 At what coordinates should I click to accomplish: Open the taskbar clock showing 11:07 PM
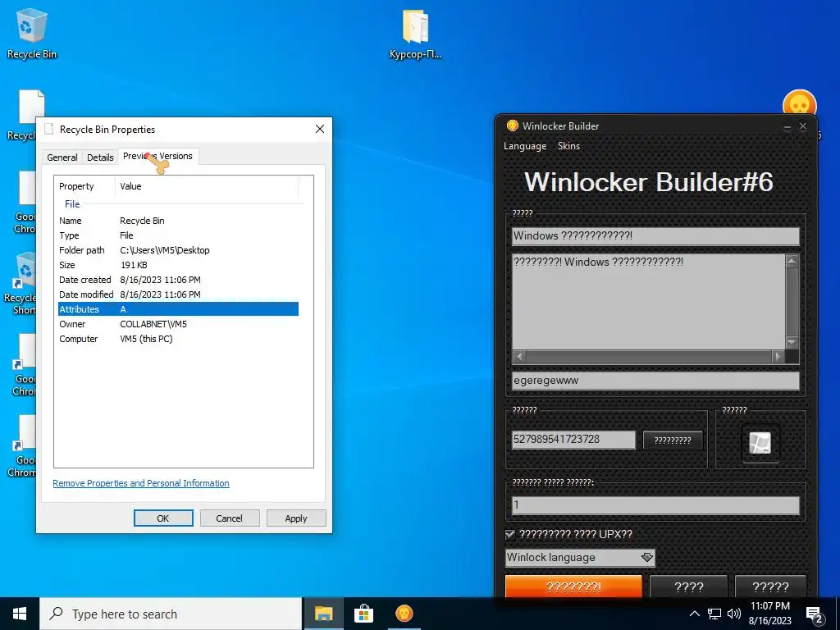(769, 614)
